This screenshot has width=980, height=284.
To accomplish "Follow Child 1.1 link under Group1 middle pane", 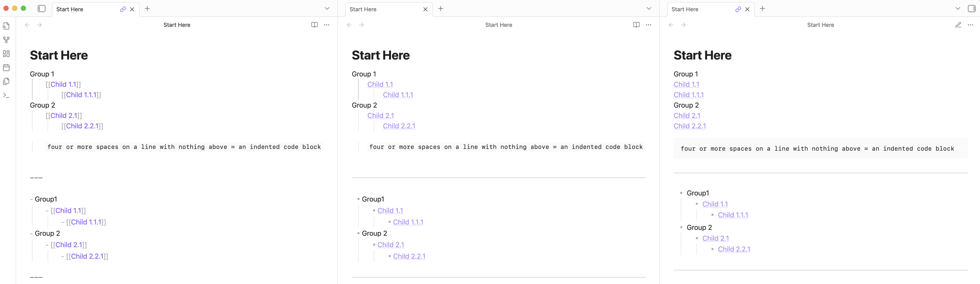I will (390, 211).
